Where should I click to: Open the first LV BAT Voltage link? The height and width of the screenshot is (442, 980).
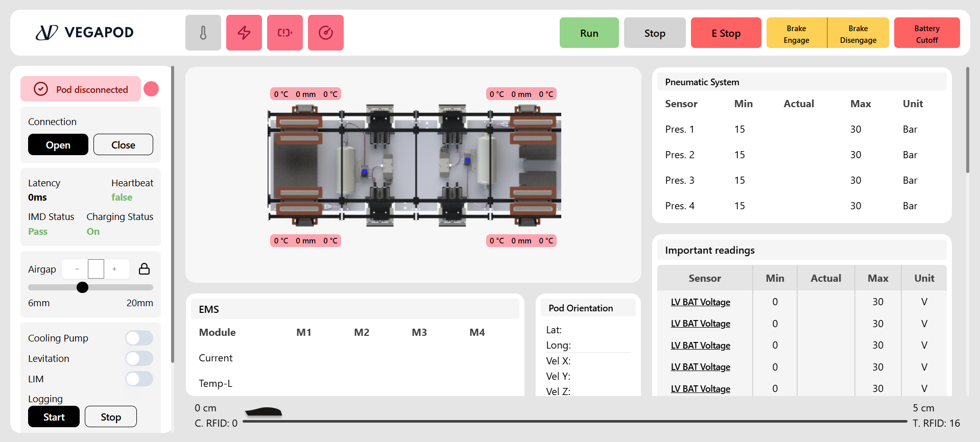700,302
